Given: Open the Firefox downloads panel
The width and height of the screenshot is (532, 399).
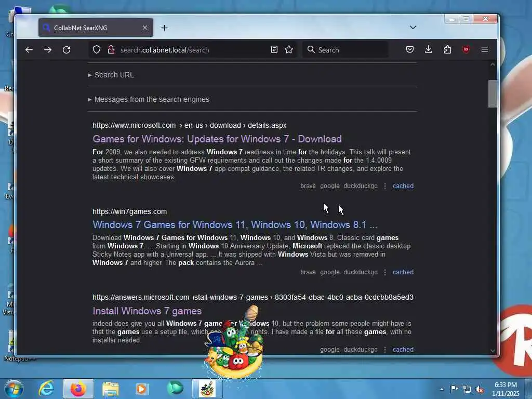Looking at the screenshot, I should pyautogui.click(x=429, y=49).
